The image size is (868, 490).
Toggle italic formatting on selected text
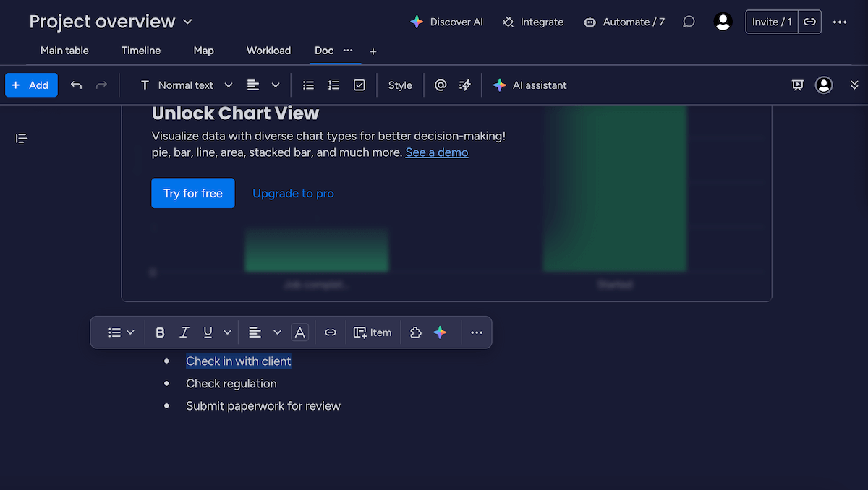[184, 332]
